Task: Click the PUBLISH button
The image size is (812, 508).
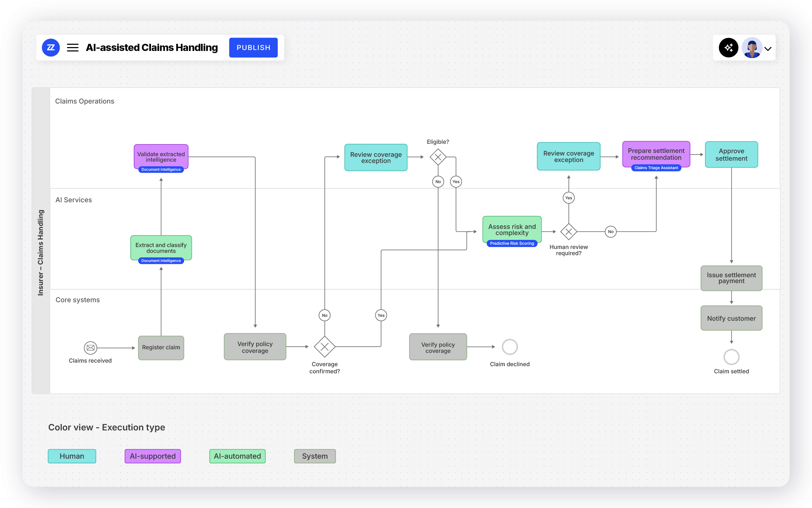Action: (x=253, y=48)
